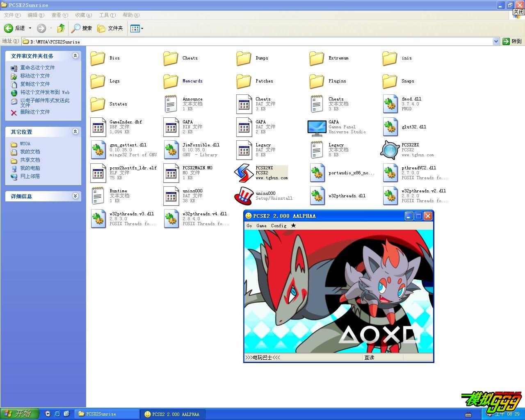525x420 pixels.
Task: Open the View menu in Explorer
Action: pyautogui.click(x=59, y=15)
